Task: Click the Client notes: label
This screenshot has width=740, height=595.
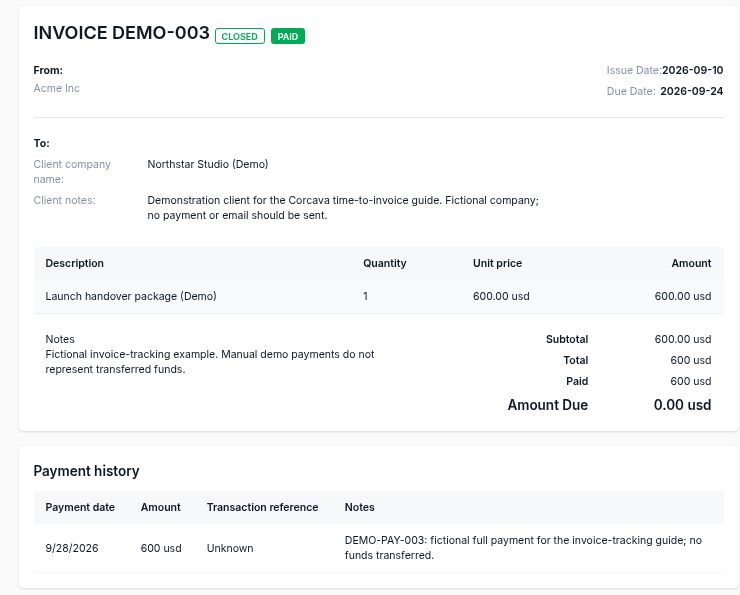Action: coord(64,200)
